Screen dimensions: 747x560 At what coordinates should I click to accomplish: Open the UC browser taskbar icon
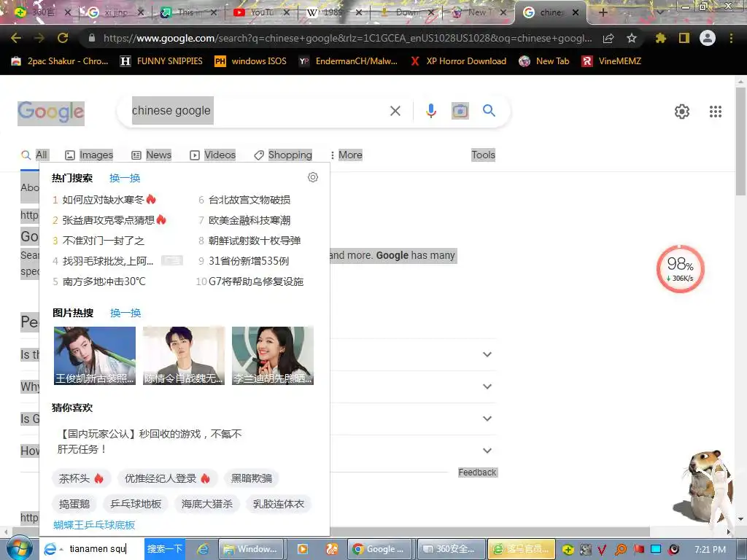click(x=332, y=549)
